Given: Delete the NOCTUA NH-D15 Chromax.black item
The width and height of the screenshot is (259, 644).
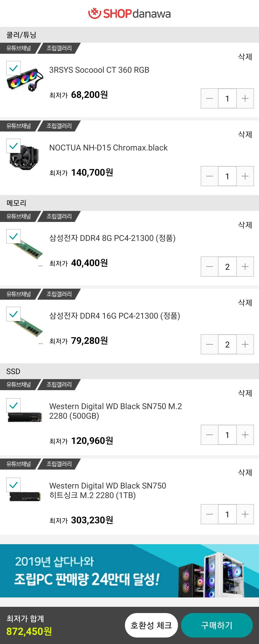Looking at the screenshot, I should [245, 135].
